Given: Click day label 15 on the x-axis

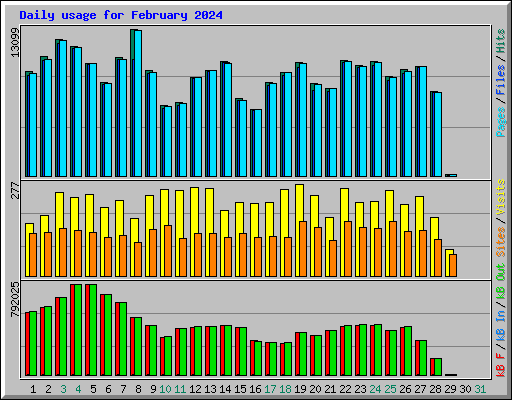Looking at the screenshot, I should 240,389.
